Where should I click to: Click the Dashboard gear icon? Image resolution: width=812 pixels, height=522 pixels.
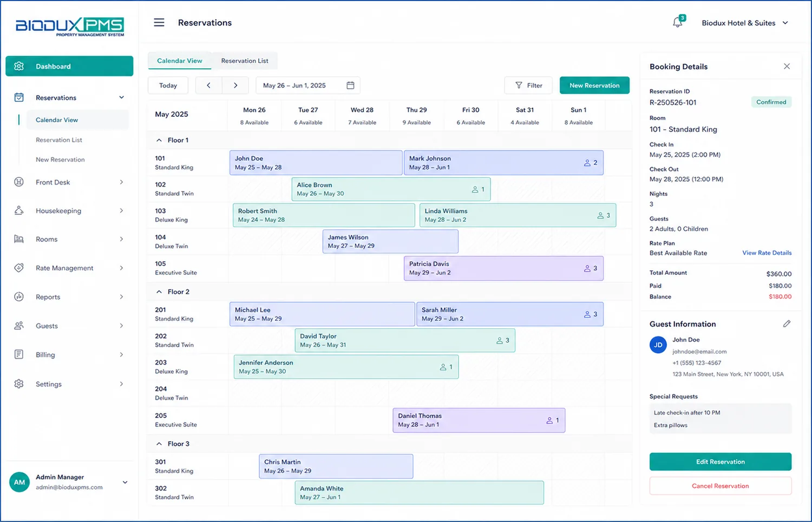19,66
